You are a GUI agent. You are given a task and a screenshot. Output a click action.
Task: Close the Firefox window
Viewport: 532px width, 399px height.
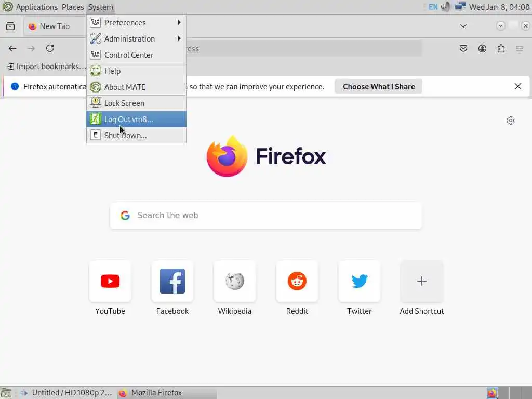tap(526, 26)
